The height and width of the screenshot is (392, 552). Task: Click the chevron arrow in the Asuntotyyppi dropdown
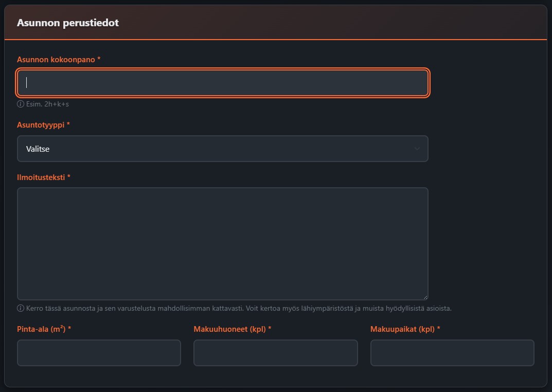click(x=417, y=149)
